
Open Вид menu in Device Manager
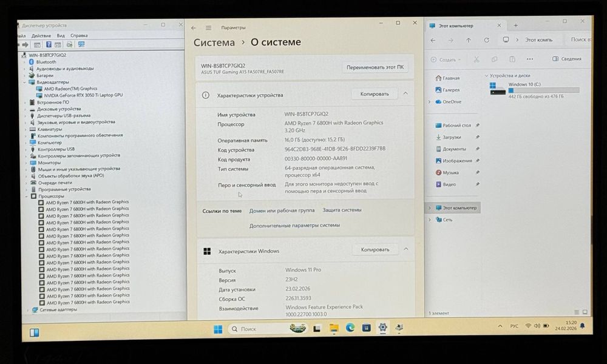[x=61, y=36]
